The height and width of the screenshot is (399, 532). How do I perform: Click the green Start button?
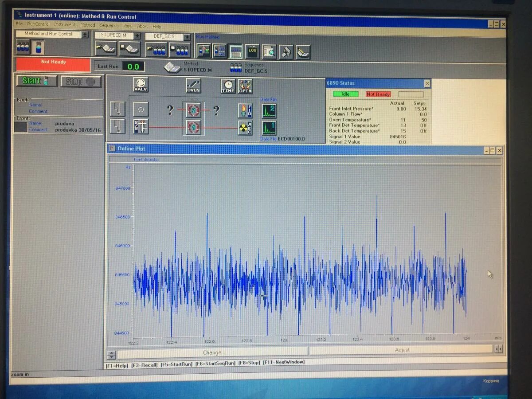point(37,81)
